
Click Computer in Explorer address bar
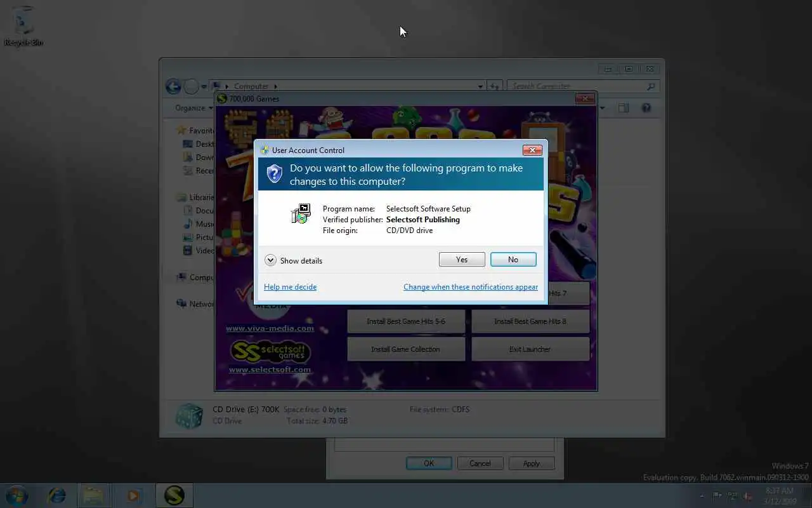tap(251, 86)
